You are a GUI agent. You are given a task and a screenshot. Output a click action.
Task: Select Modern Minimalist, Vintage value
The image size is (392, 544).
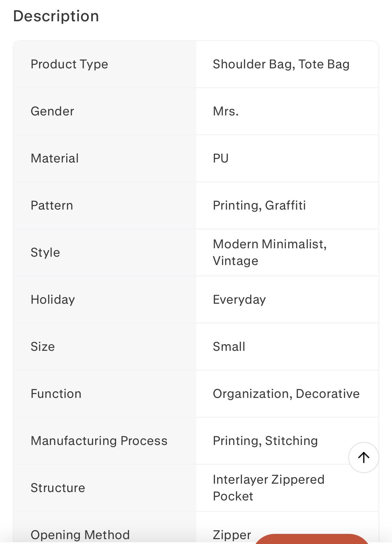click(270, 252)
